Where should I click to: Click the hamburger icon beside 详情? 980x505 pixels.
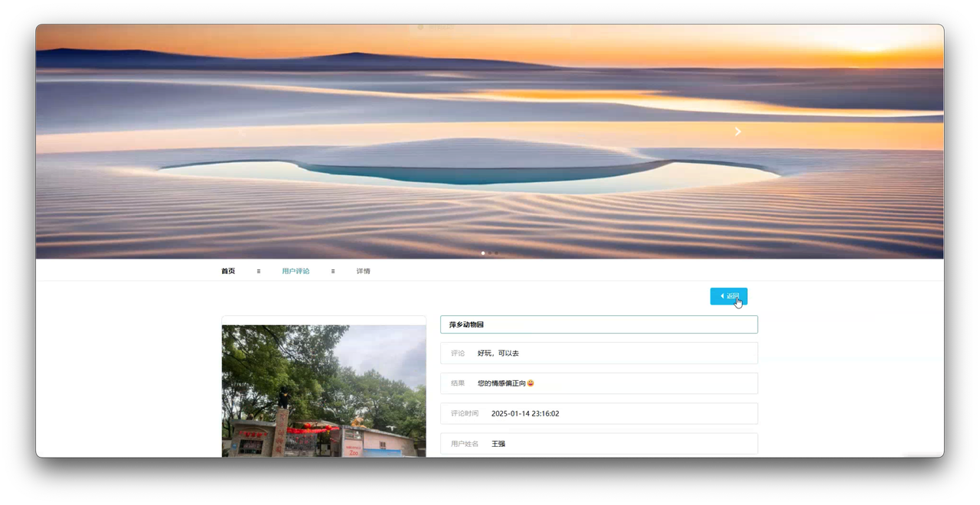coord(333,271)
